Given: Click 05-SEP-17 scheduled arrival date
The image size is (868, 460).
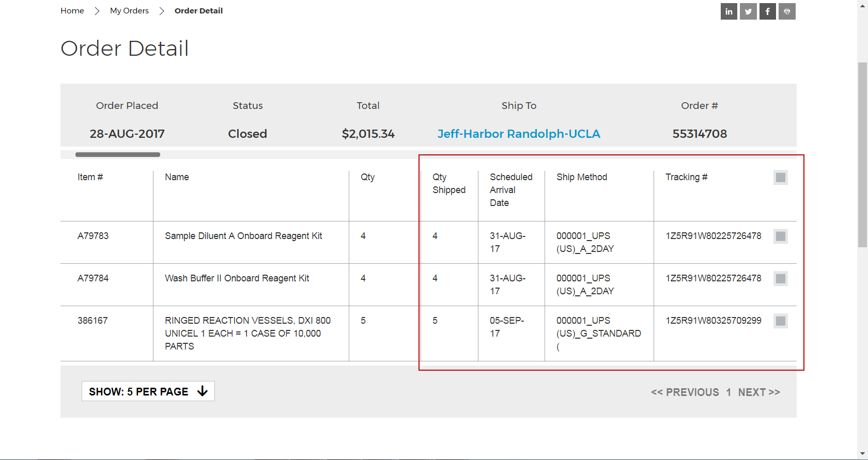Looking at the screenshot, I should (x=507, y=327).
